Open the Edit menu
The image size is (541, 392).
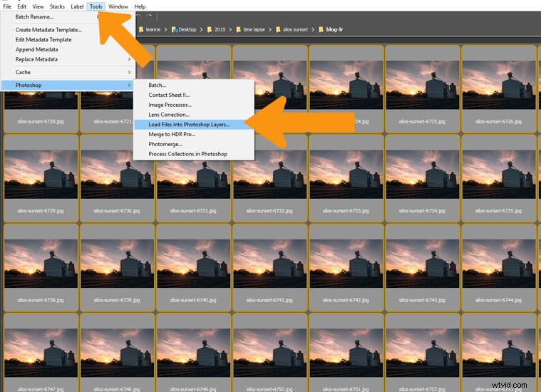21,6
